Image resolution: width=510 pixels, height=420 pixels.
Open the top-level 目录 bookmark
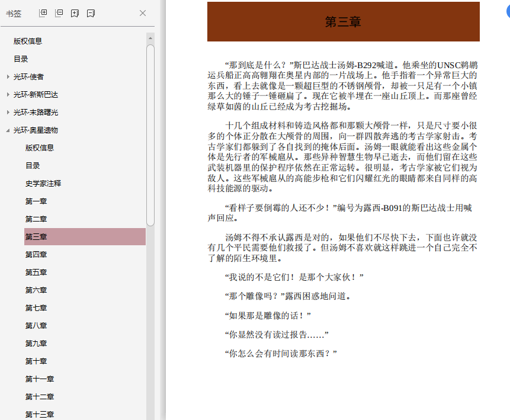21,59
